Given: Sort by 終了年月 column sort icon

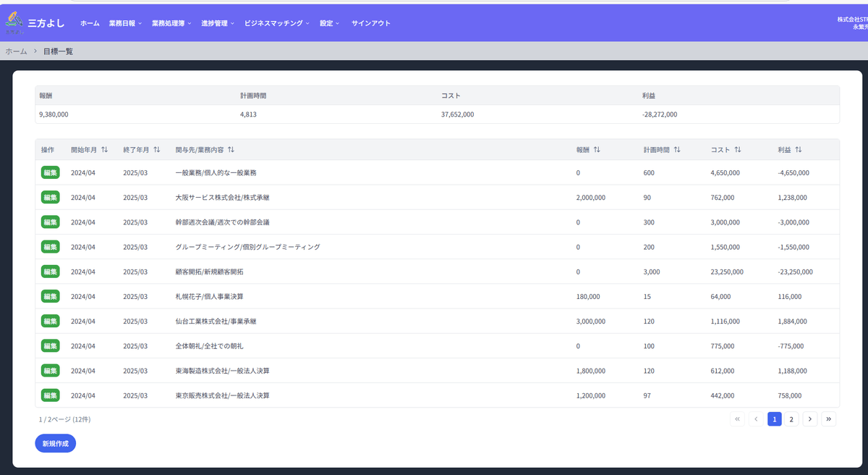Looking at the screenshot, I should [156, 150].
